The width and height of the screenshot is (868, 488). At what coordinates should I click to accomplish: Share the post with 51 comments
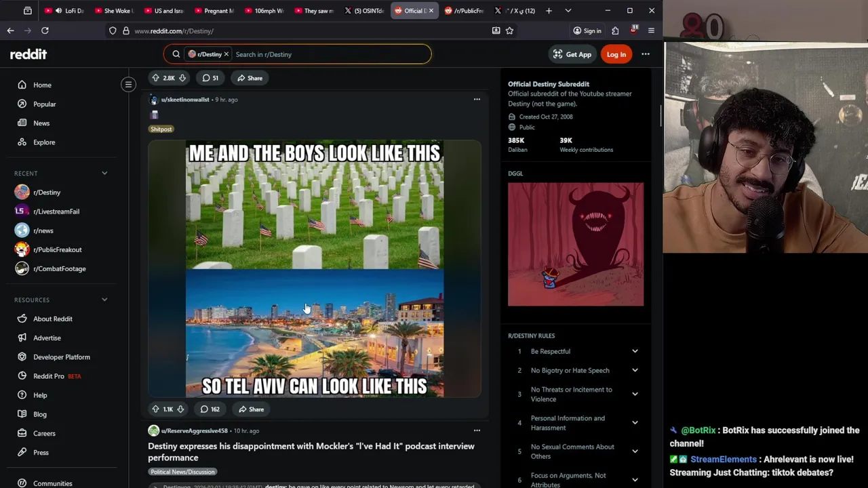point(250,78)
